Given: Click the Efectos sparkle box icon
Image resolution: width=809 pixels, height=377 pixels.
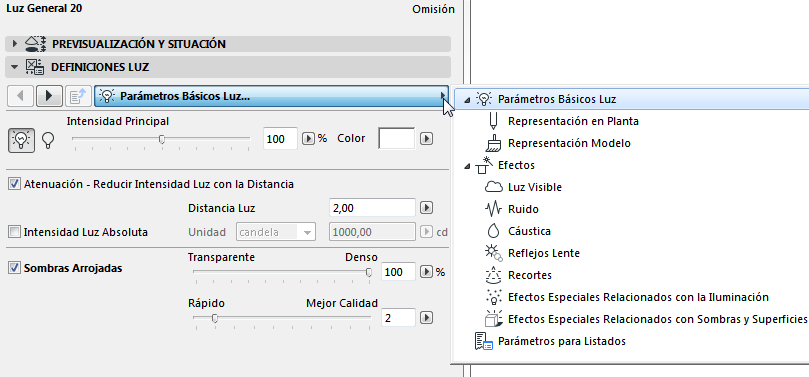Looking at the screenshot, I should [x=484, y=165].
